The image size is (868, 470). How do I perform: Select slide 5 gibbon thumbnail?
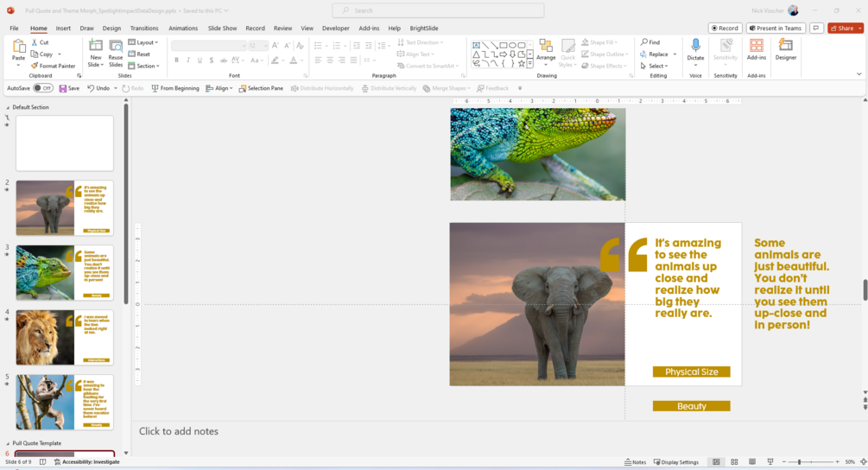pos(65,402)
